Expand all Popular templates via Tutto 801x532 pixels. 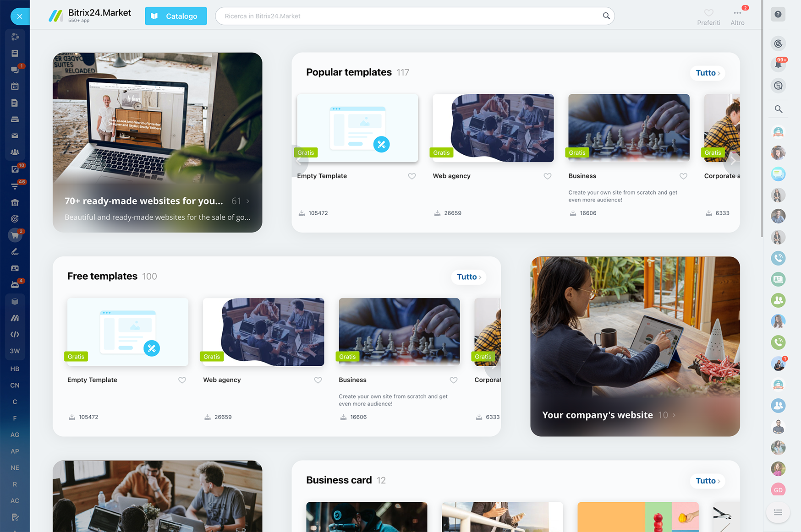[x=707, y=73]
